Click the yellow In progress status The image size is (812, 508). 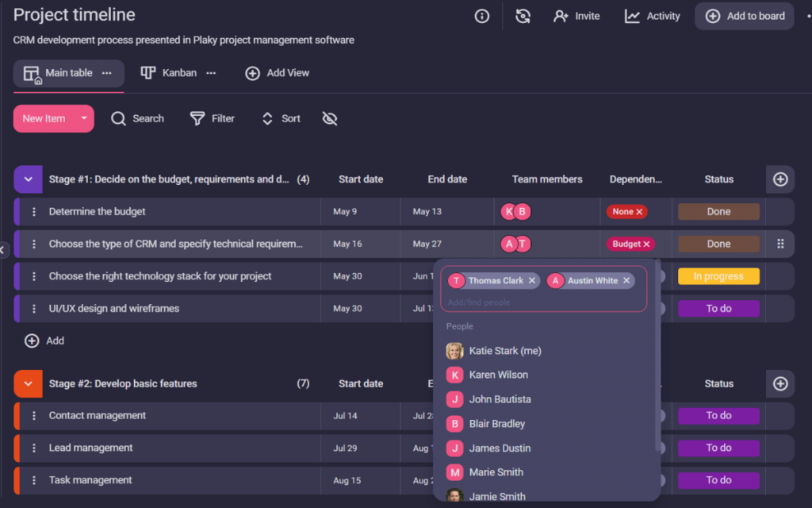[718, 276]
